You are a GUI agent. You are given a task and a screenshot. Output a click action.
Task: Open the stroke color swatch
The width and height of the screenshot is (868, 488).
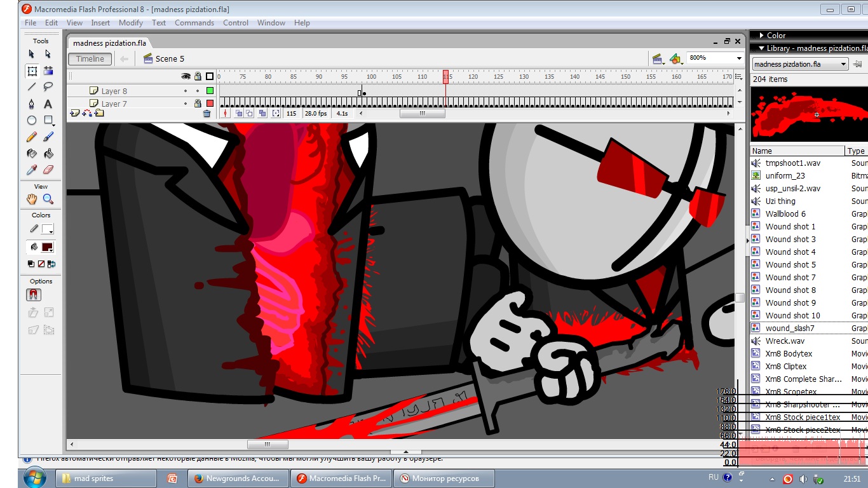47,229
